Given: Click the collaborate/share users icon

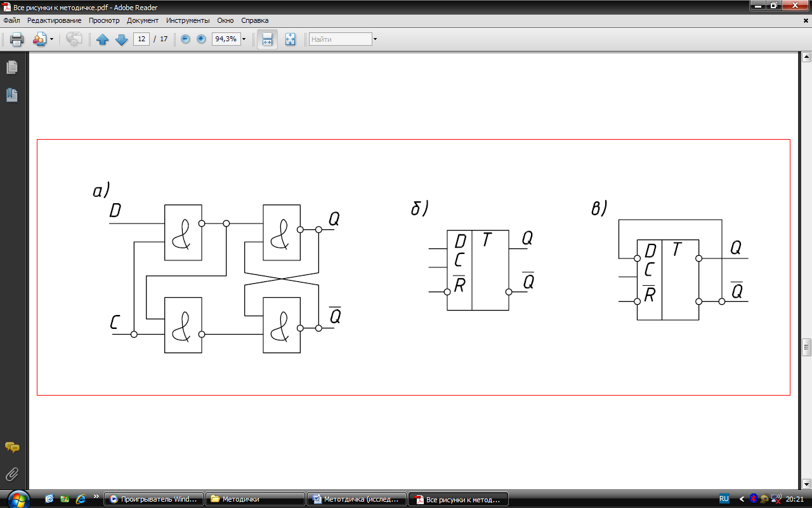Looking at the screenshot, I should point(39,39).
